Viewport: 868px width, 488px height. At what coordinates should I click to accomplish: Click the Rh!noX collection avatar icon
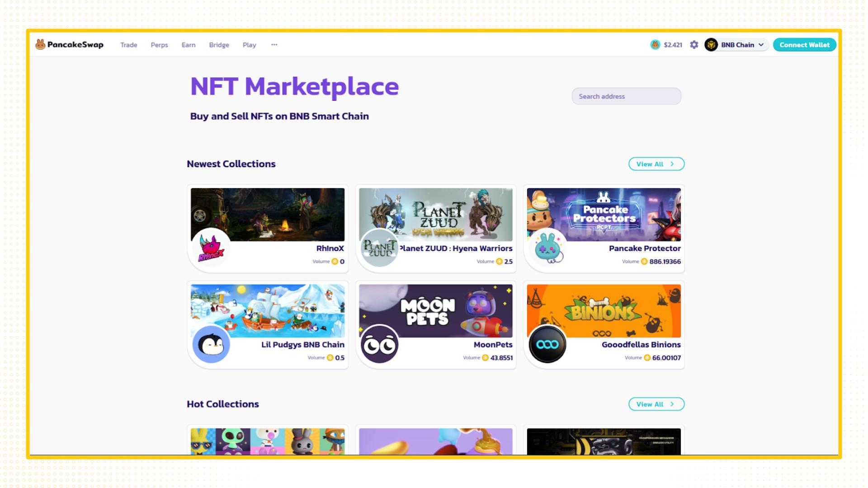coord(211,248)
